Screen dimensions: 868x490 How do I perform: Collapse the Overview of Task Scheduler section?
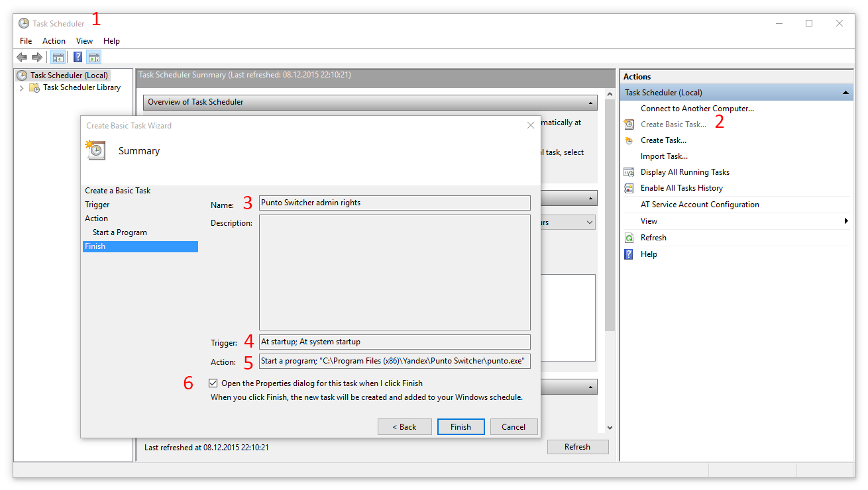590,103
